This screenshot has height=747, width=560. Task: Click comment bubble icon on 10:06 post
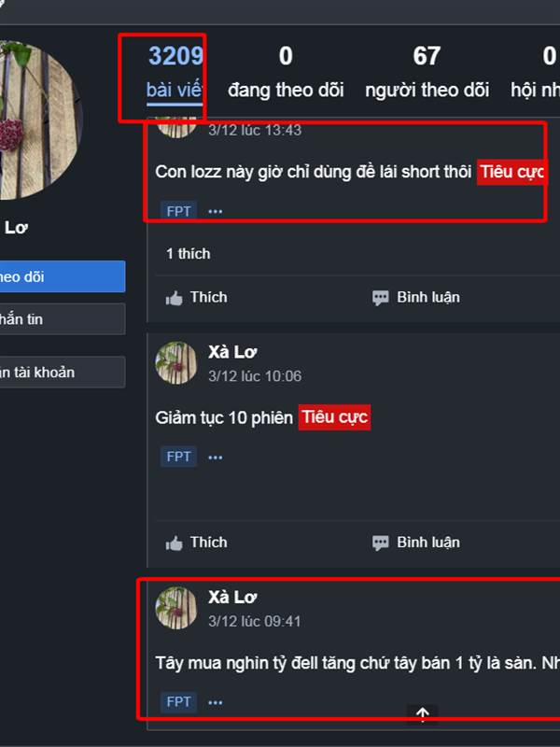click(380, 543)
